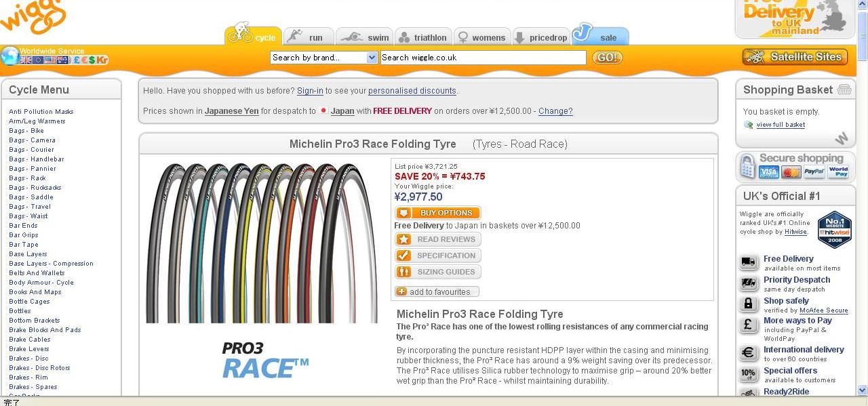Click the READ REVIEWS button
Image resolution: width=868 pixels, height=406 pixels.
[x=438, y=239]
